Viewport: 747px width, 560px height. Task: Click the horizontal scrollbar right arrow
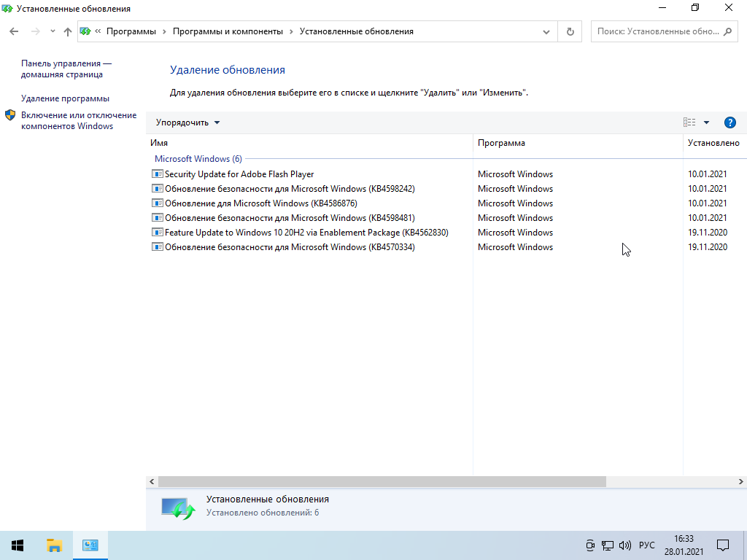(x=741, y=481)
